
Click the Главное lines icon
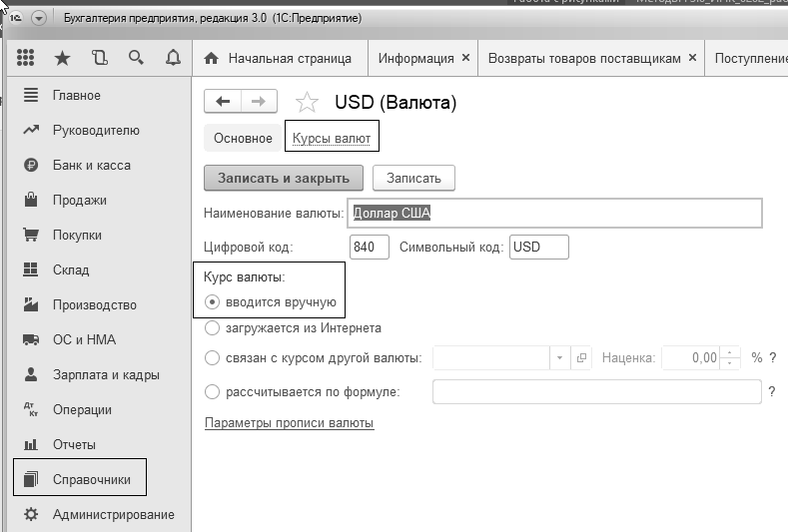click(31, 95)
